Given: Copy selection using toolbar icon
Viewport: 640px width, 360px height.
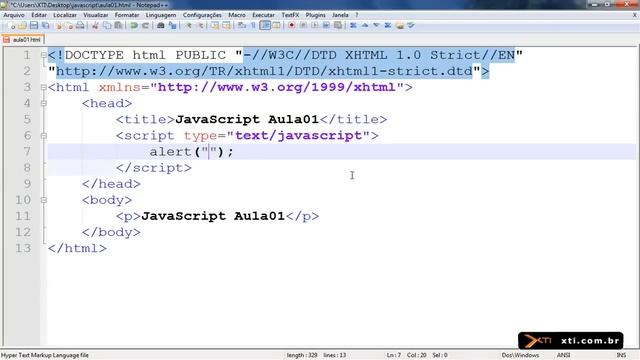Looking at the screenshot, I should [107, 25].
